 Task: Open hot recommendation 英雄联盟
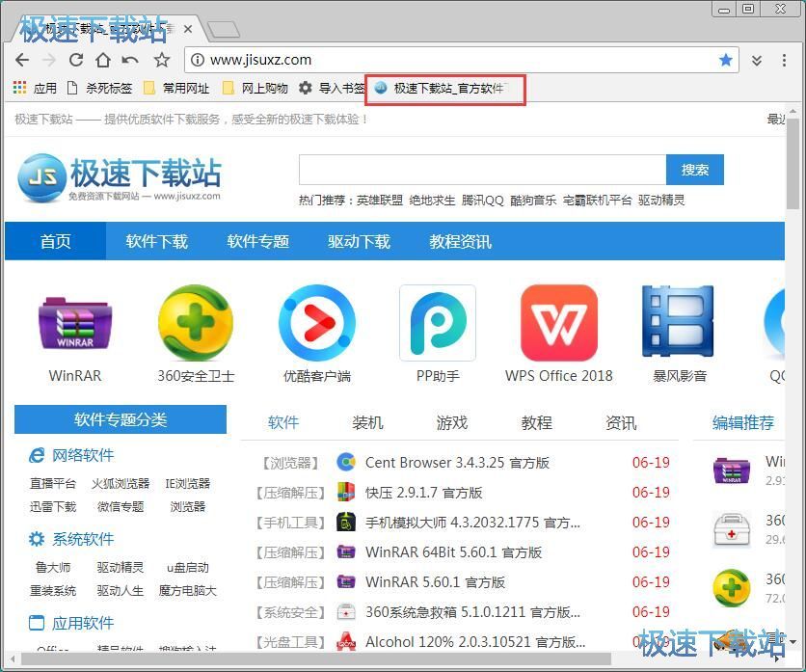click(x=380, y=200)
